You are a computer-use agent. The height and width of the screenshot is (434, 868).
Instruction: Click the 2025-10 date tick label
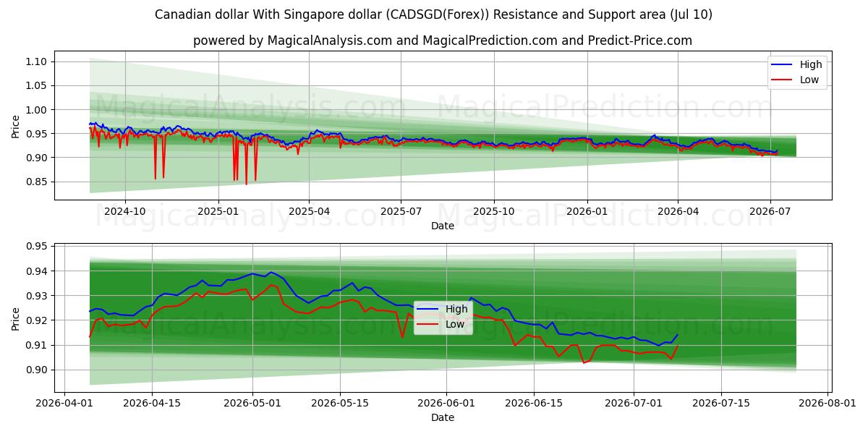[494, 211]
